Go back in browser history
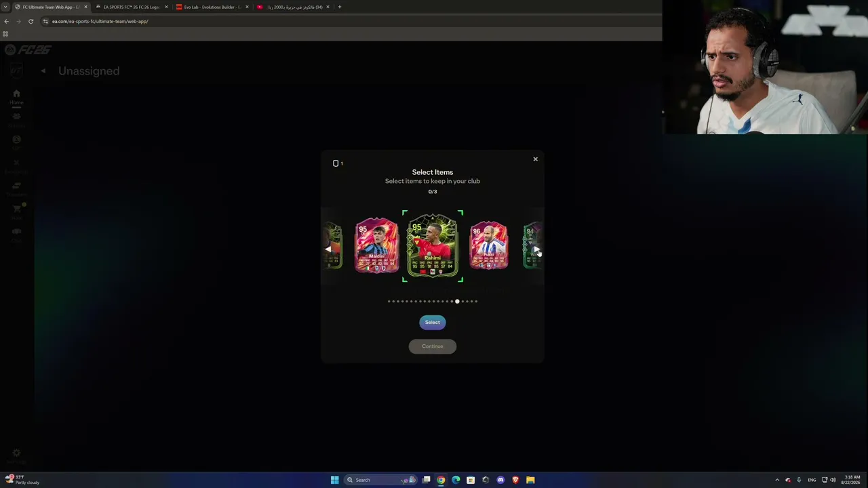 (7, 21)
